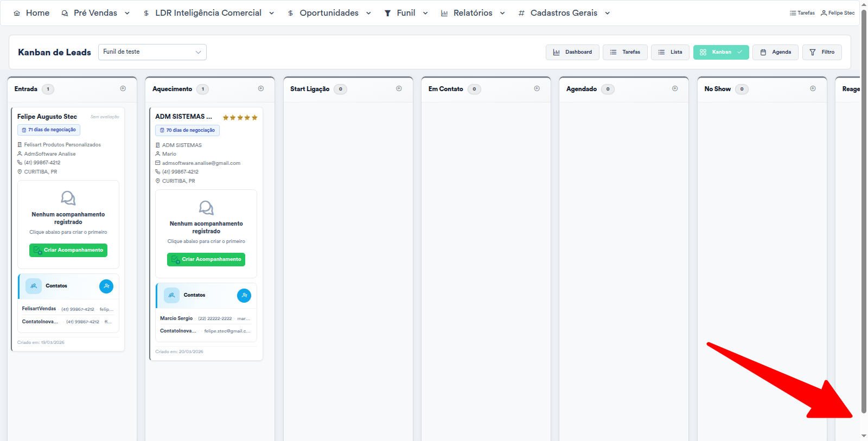
Task: Switch to Tarefas view in toolbar
Action: [x=625, y=52]
